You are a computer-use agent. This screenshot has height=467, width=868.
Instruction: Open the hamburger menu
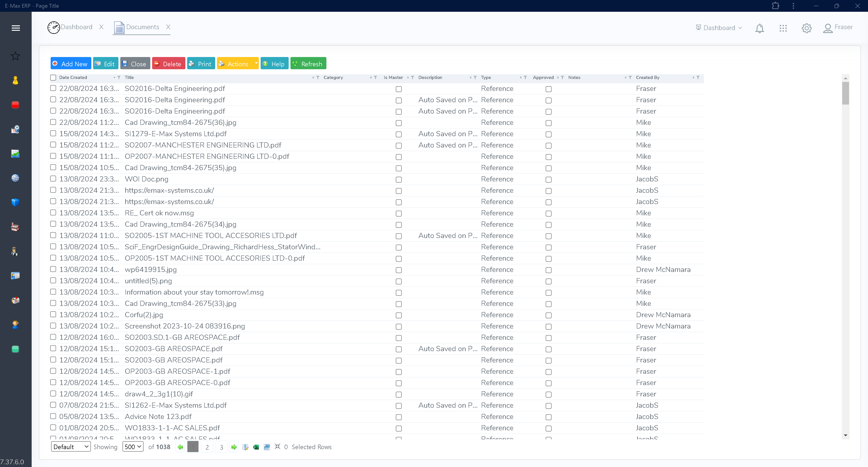(x=16, y=28)
